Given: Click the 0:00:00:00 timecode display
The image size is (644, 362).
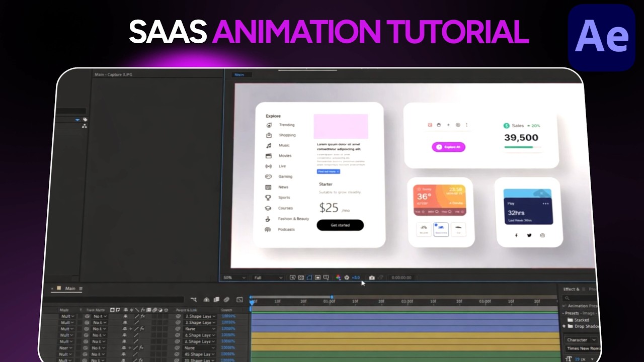Looking at the screenshot, I should click(401, 278).
